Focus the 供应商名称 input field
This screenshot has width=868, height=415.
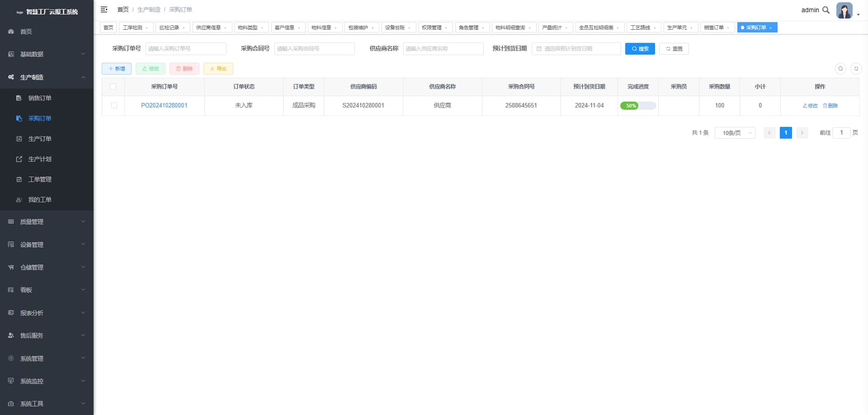tap(443, 49)
